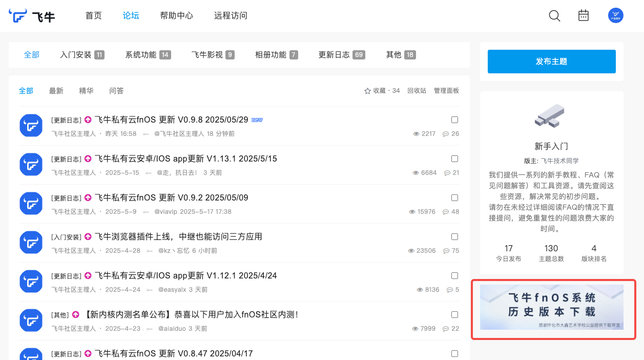Click the reply bubble icon showing 75
This screenshot has width=644, height=360.
pos(445,251)
